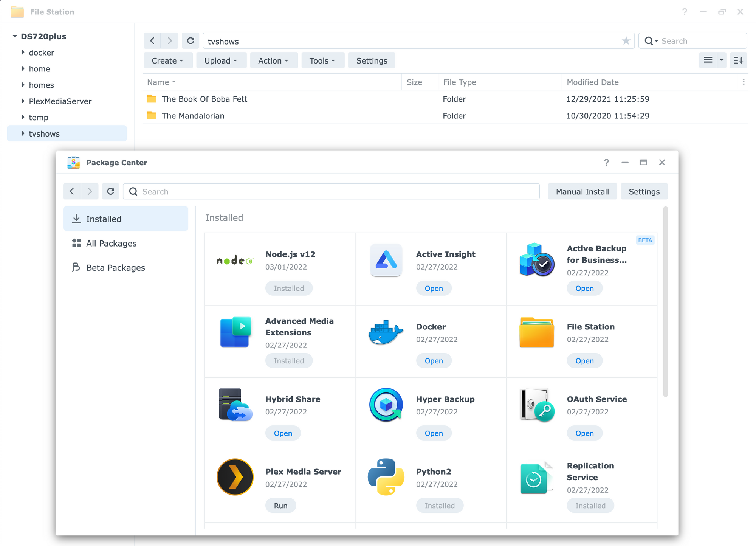Click the Replication Service package icon
756x546 pixels.
tap(536, 478)
